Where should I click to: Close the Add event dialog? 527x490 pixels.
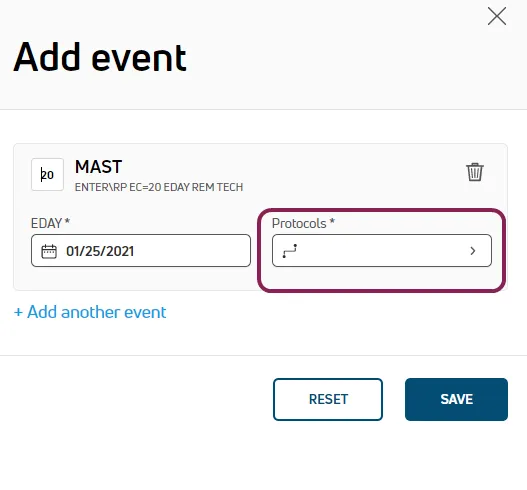(x=497, y=16)
